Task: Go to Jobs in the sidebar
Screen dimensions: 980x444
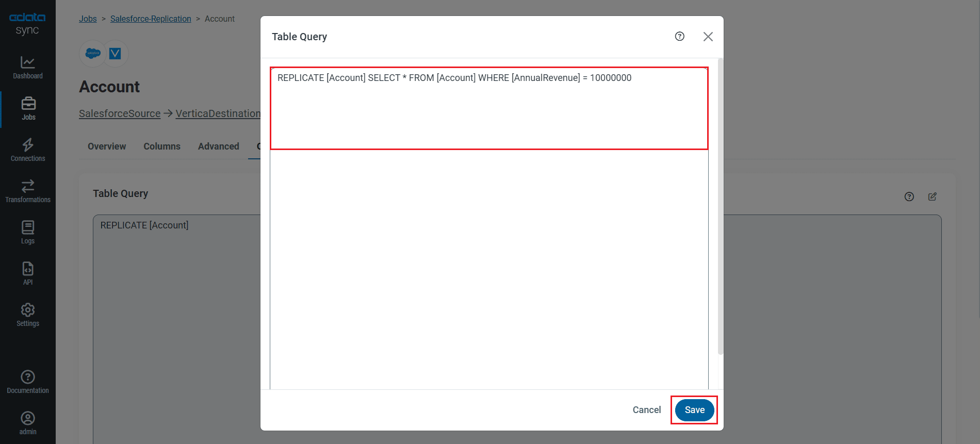Action: coord(28,109)
